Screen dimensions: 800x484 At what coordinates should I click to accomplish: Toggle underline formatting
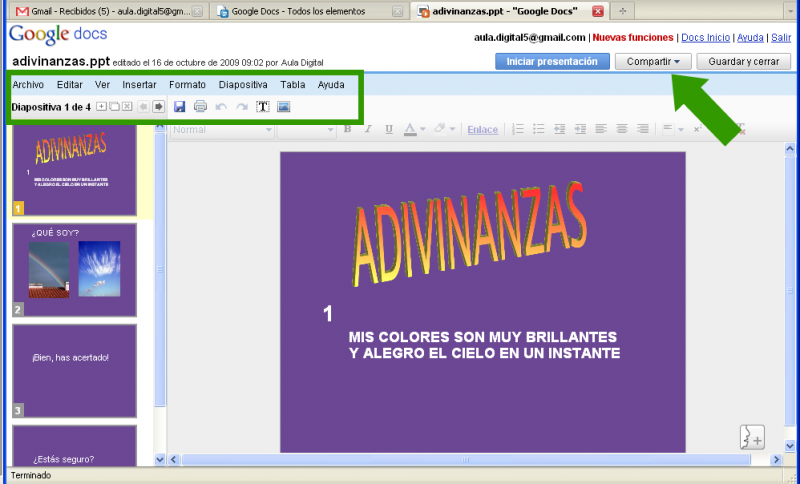tap(389, 129)
